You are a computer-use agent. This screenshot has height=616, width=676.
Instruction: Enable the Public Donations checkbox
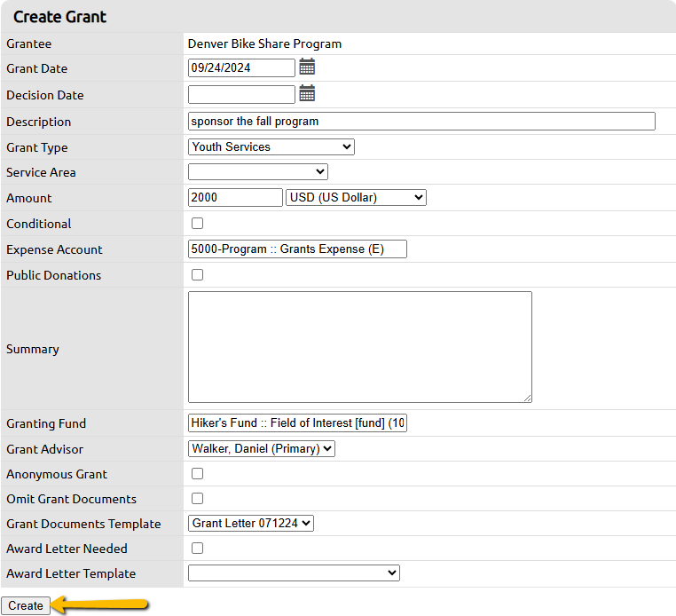tap(198, 275)
